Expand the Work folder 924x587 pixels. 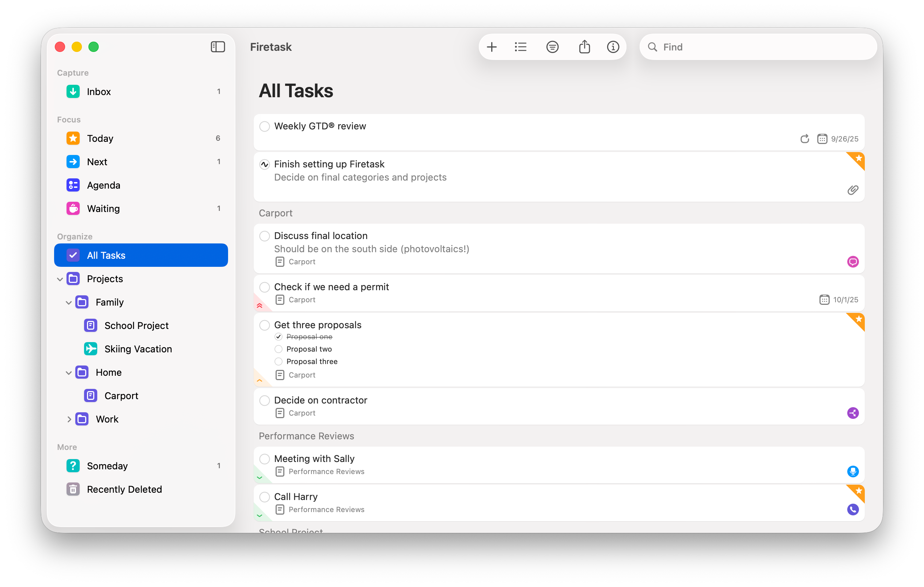pos(69,419)
